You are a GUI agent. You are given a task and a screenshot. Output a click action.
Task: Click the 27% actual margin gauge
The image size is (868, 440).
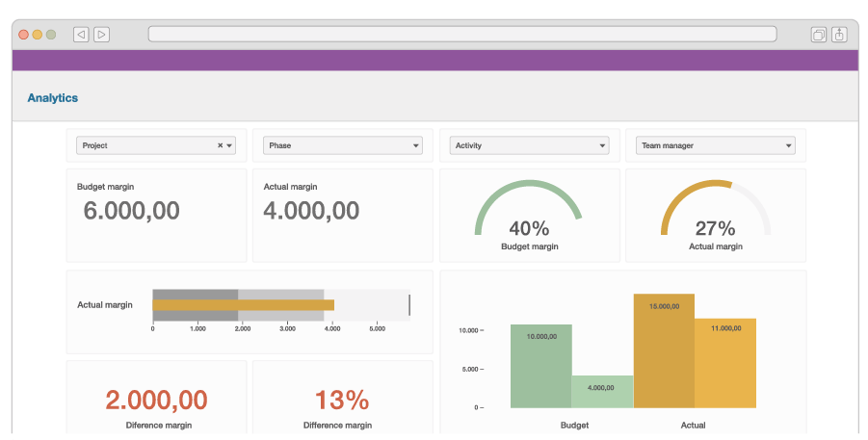click(x=715, y=208)
